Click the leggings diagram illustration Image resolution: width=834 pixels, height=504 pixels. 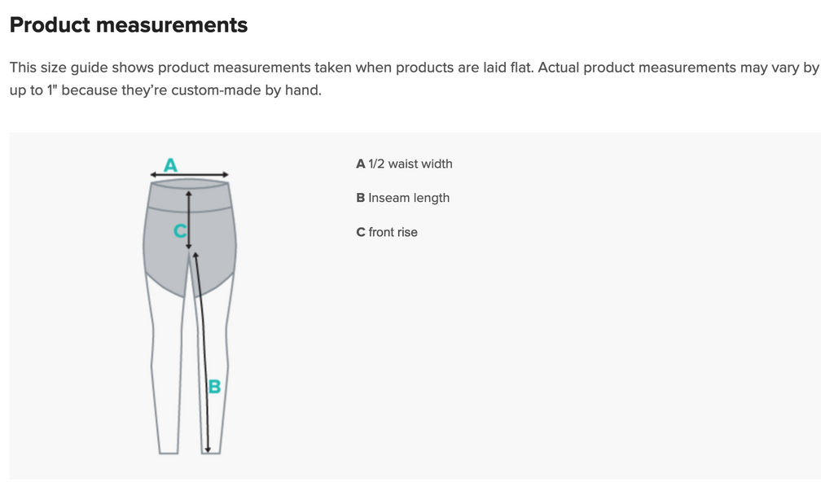point(189,305)
